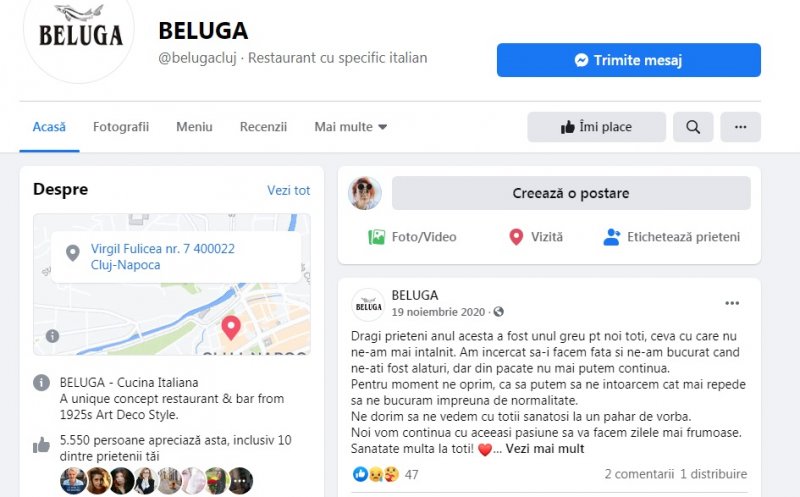800x497 pixels.
Task: Click the Foto/Video icon
Action: coord(377,237)
